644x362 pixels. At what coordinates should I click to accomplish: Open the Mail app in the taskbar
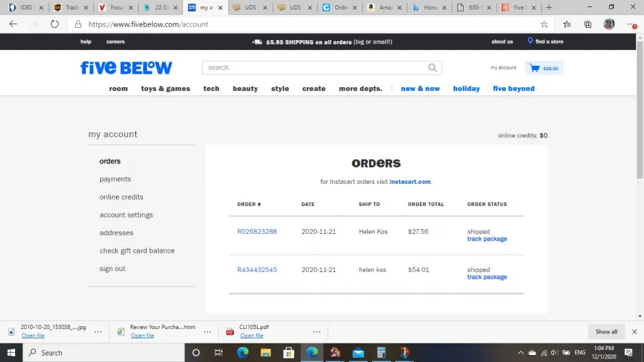358,353
